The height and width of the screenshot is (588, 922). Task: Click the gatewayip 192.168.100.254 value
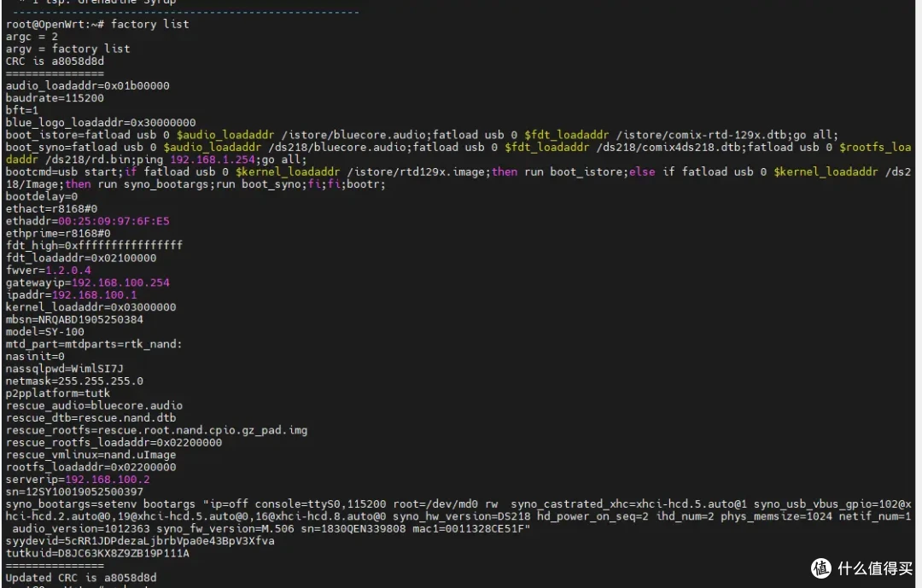pyautogui.click(x=120, y=282)
